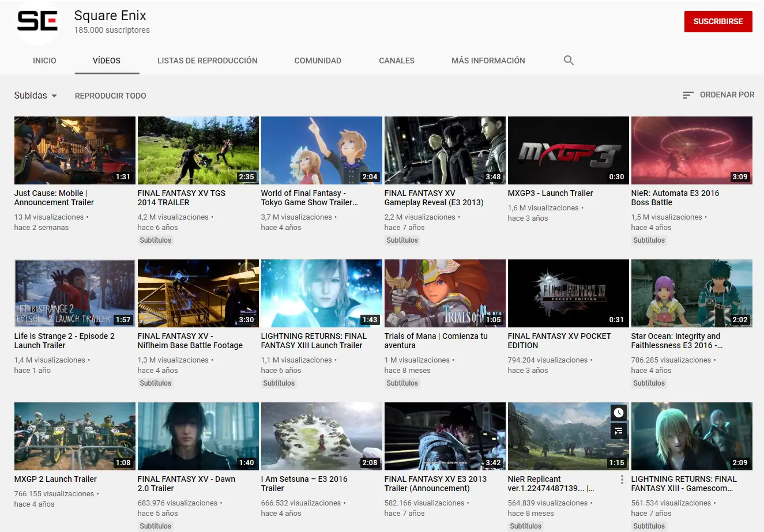Open FINAL FANTASY XV - Dawn 2.0 Trailer title
Screen dimensions: 764x532
[x=186, y=484]
